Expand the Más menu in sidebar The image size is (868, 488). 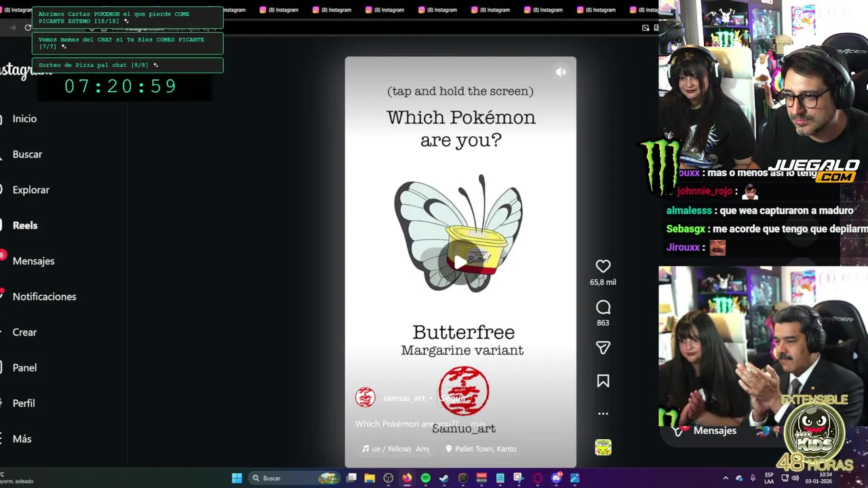(22, 439)
